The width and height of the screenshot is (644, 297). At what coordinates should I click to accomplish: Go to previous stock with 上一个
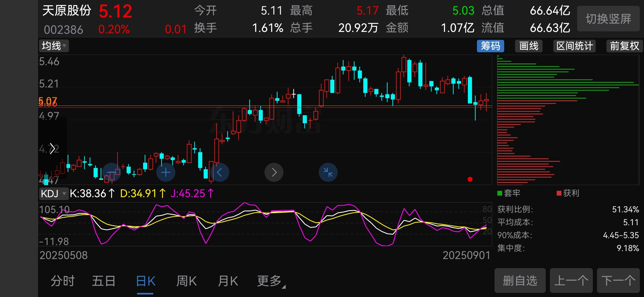(x=571, y=280)
